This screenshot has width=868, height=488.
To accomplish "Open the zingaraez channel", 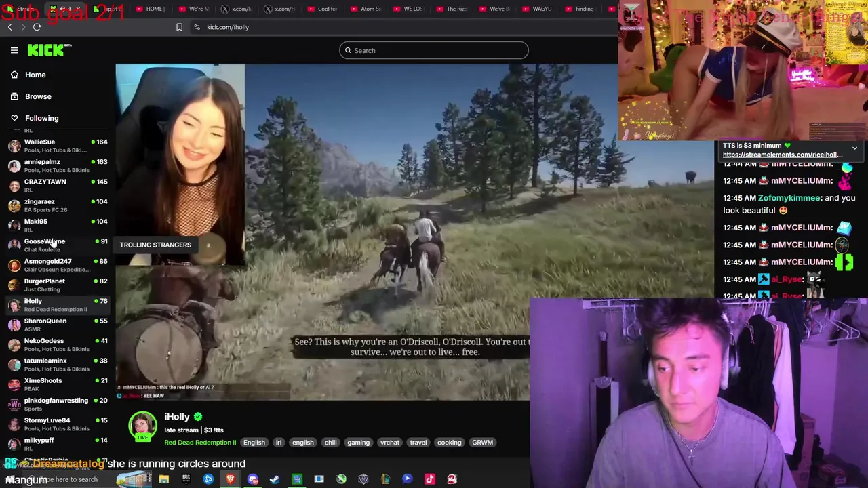I will (58, 205).
